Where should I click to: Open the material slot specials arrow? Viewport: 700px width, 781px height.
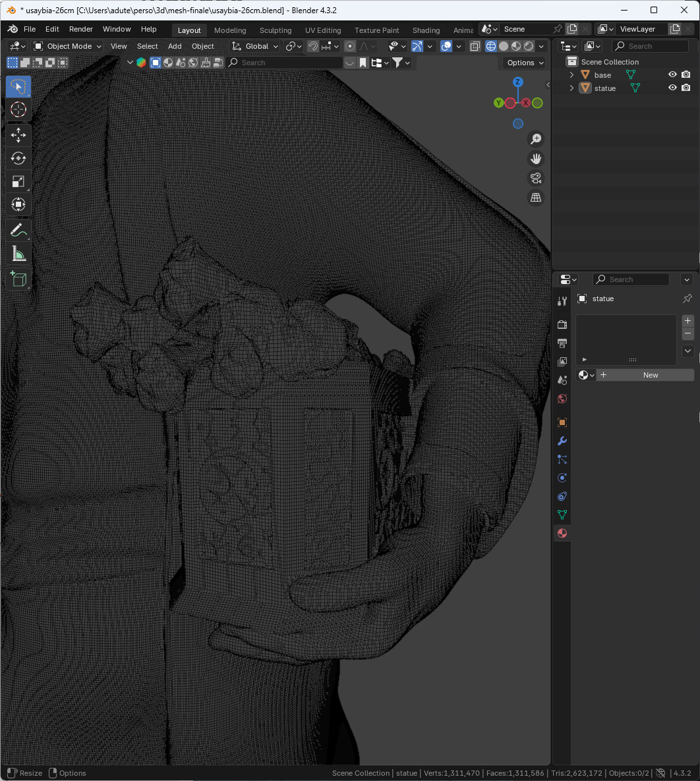click(687, 351)
